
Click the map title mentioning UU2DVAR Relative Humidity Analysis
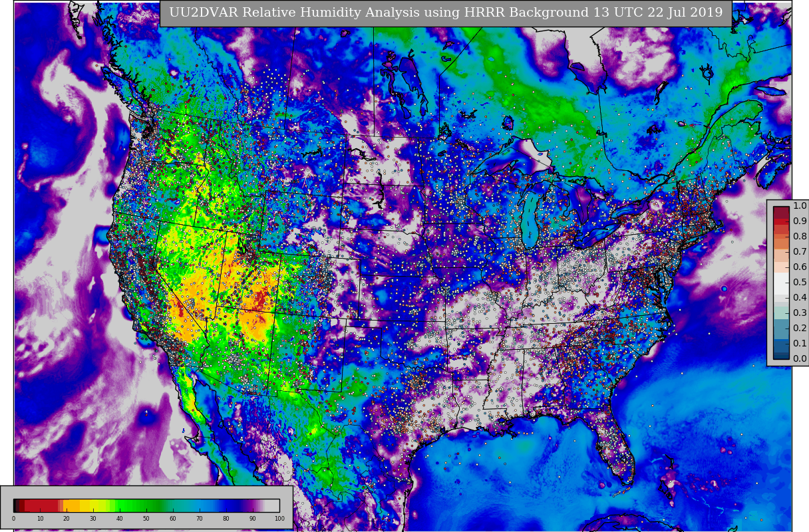446,13
